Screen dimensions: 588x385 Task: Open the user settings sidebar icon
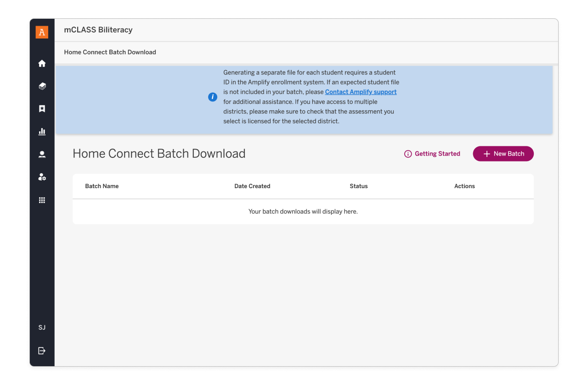point(42,177)
